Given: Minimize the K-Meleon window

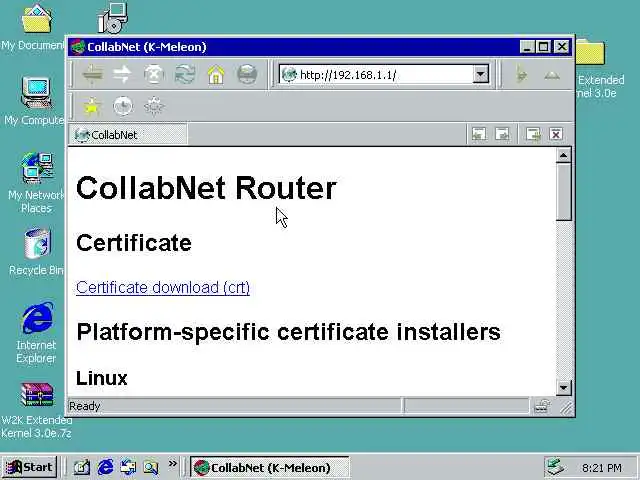Looking at the screenshot, I should pyautogui.click(x=527, y=47).
